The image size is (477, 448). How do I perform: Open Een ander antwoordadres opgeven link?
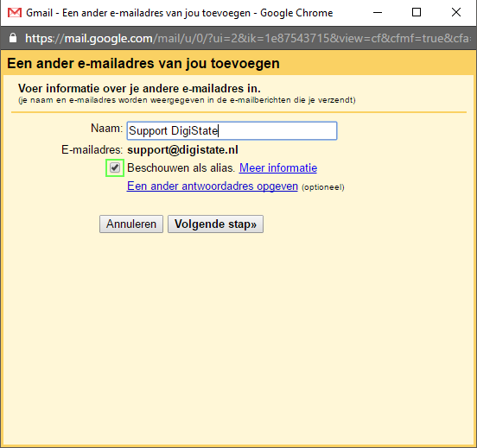(213, 186)
